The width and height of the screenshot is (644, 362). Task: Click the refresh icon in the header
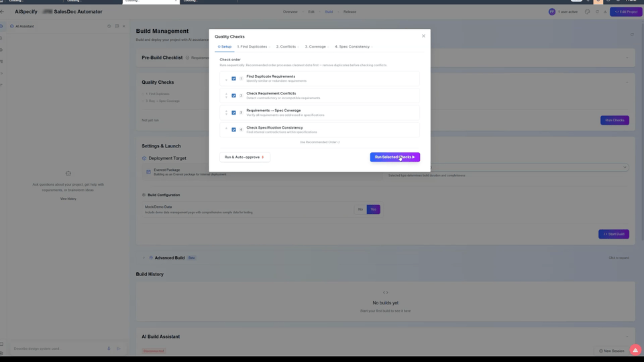tap(597, 12)
